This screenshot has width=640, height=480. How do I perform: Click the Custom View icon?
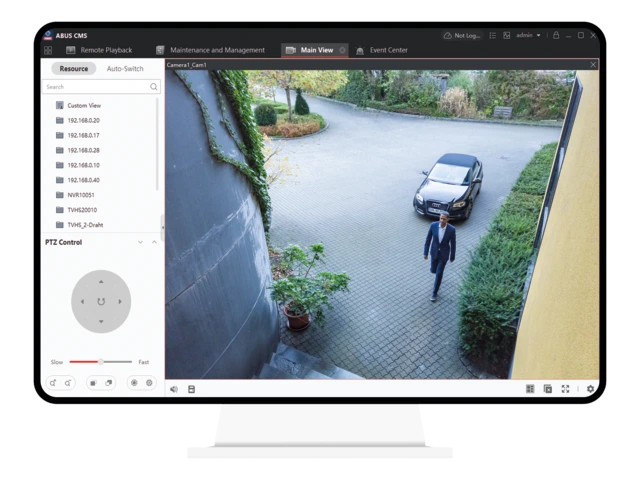coord(60,105)
